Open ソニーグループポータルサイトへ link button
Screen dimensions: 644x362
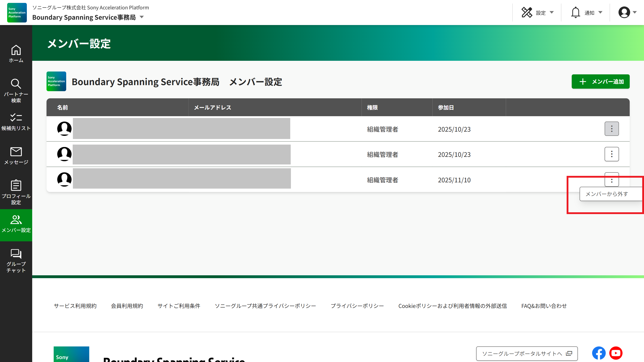[x=527, y=353]
